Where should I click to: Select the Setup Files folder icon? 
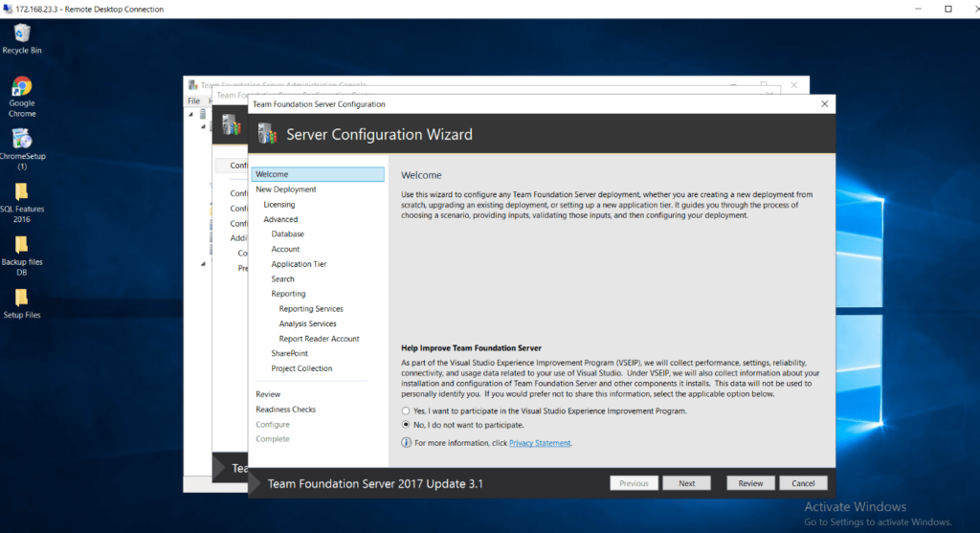pyautogui.click(x=22, y=303)
